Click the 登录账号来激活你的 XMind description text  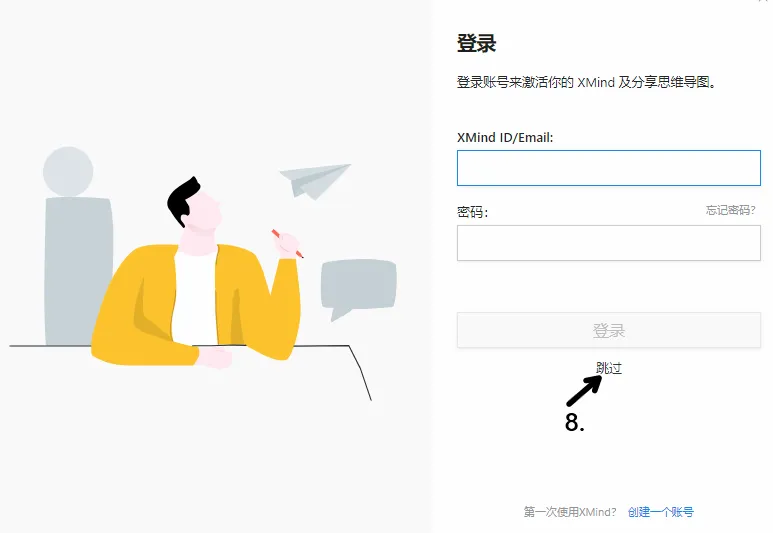click(x=535, y=82)
